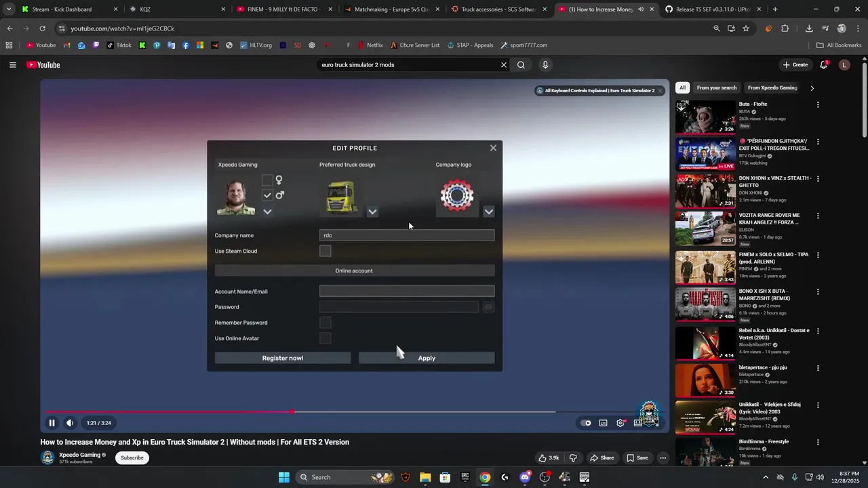Open Chrome downloads icon
The height and width of the screenshot is (488, 868).
(809, 28)
